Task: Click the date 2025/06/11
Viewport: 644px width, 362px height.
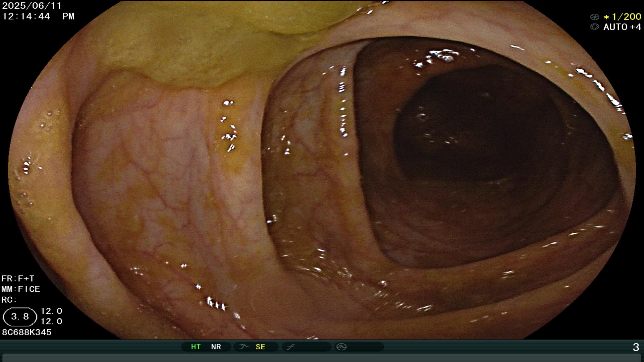Action: (32, 6)
